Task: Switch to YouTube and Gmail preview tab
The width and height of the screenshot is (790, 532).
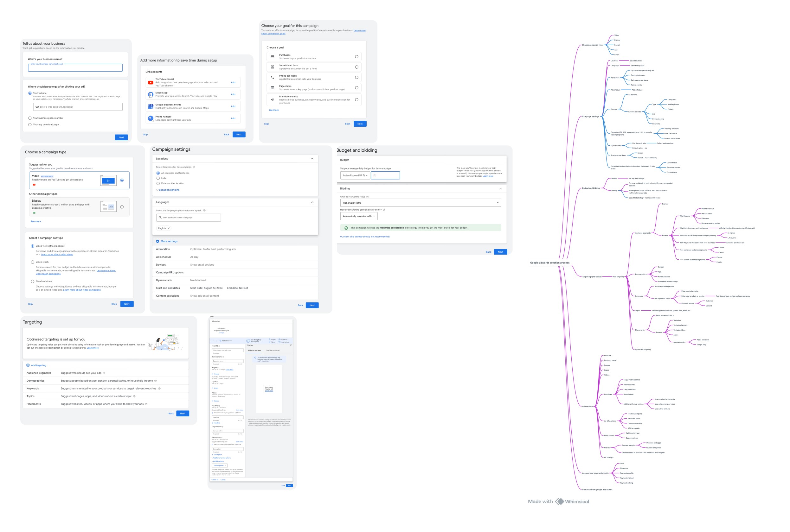Action: pos(273,350)
